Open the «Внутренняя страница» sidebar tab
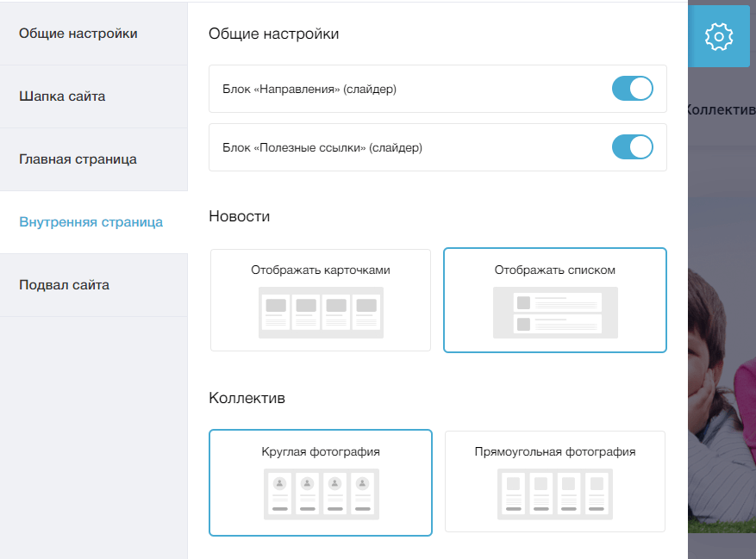This screenshot has height=559, width=756. tap(94, 222)
